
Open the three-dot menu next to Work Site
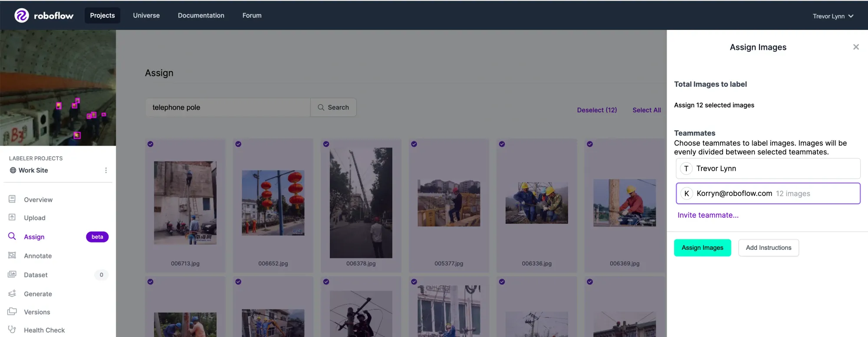[106, 170]
